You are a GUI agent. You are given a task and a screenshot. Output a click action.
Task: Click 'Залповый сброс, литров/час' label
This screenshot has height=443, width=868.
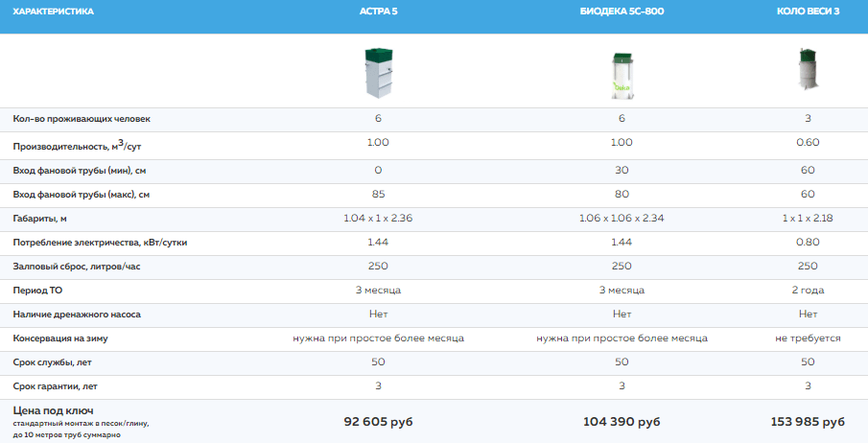coord(77,267)
